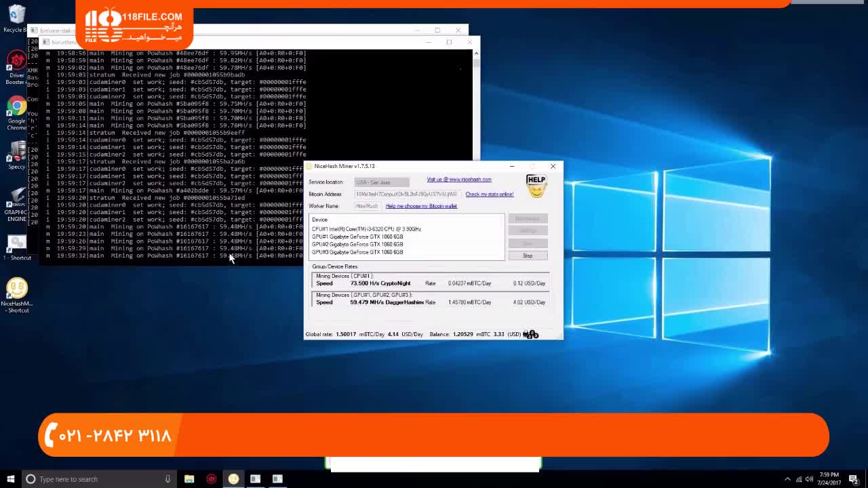Open File Explorer from the taskbar

(189, 479)
